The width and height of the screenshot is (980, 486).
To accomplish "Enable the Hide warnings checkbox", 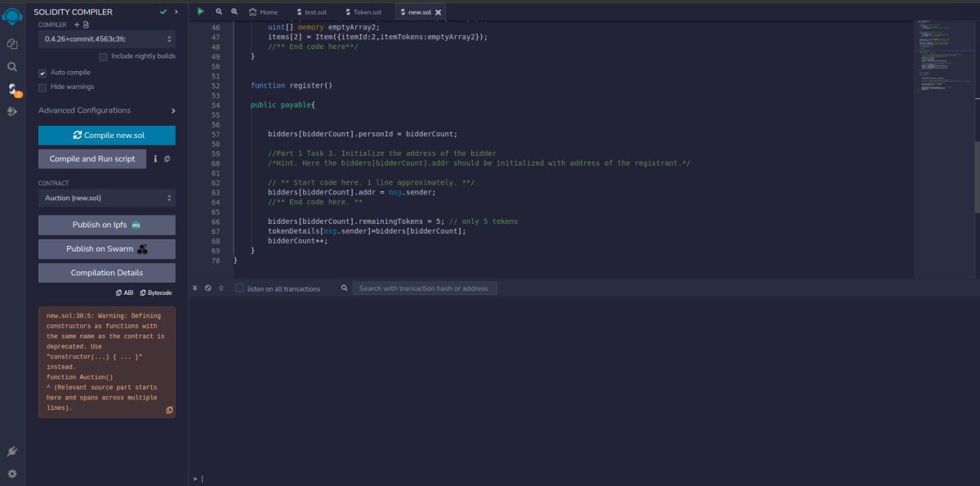I will [x=42, y=87].
